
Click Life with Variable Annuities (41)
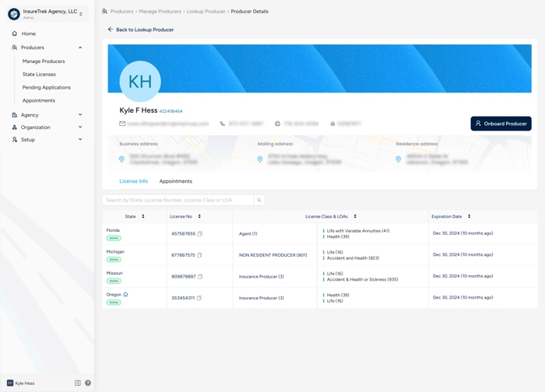358,231
